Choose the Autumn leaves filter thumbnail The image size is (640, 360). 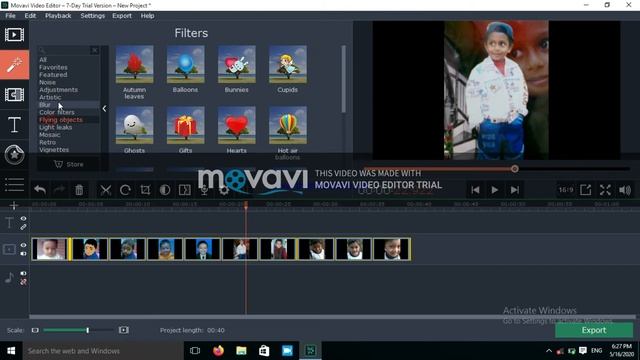click(x=134, y=64)
